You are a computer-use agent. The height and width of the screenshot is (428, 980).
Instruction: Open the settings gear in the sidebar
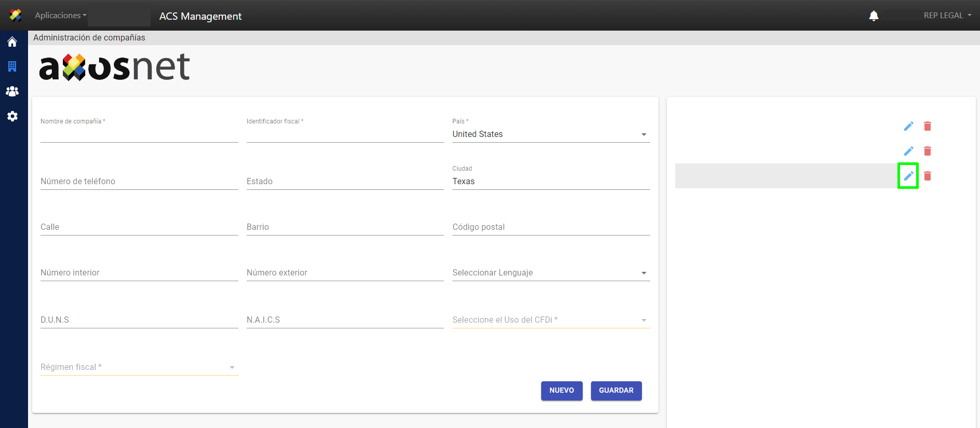12,116
